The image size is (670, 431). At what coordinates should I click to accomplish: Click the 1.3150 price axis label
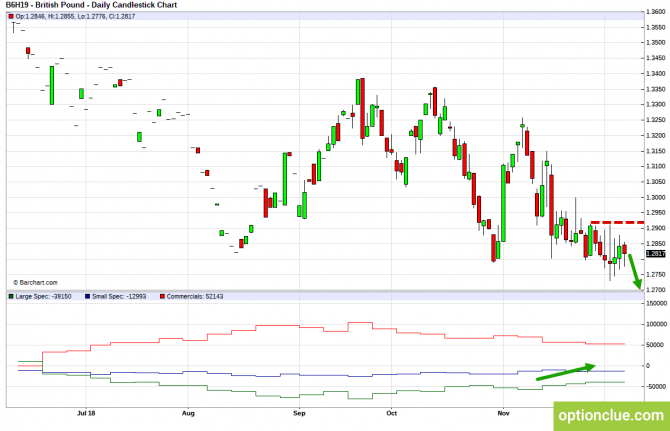(656, 151)
